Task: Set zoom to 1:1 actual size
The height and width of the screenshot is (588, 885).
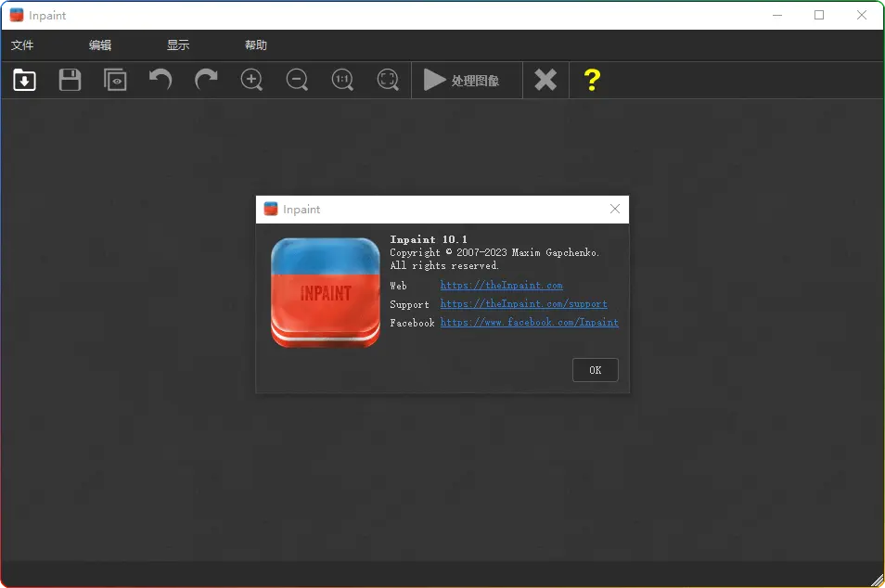Action: [x=342, y=81]
